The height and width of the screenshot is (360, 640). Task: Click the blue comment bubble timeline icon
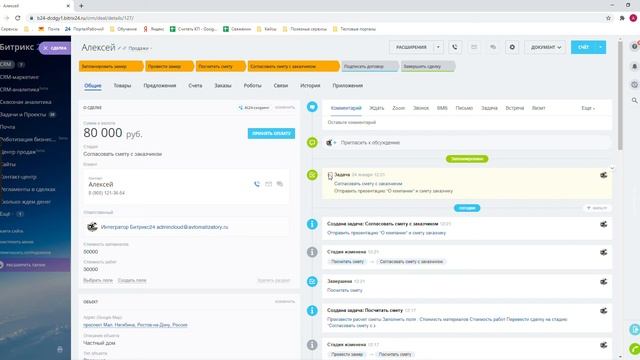312,107
